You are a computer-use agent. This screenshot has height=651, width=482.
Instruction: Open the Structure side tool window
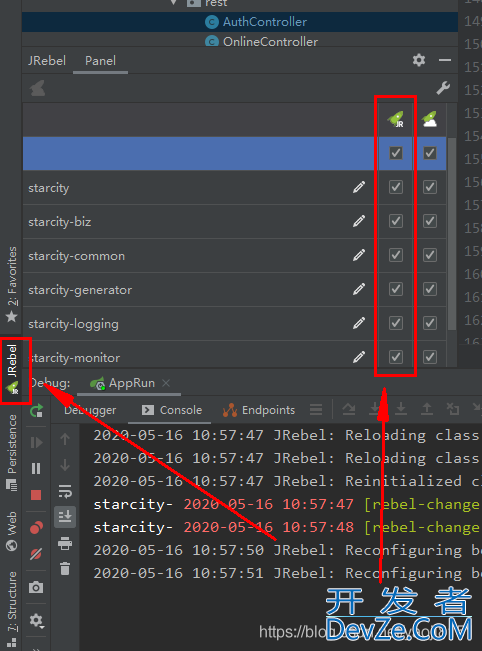[12, 609]
